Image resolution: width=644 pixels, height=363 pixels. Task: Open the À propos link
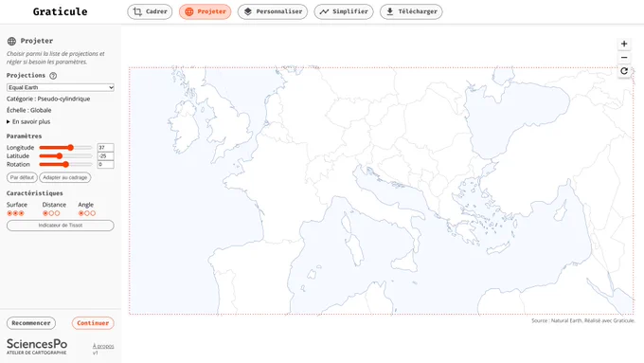[x=103, y=346]
